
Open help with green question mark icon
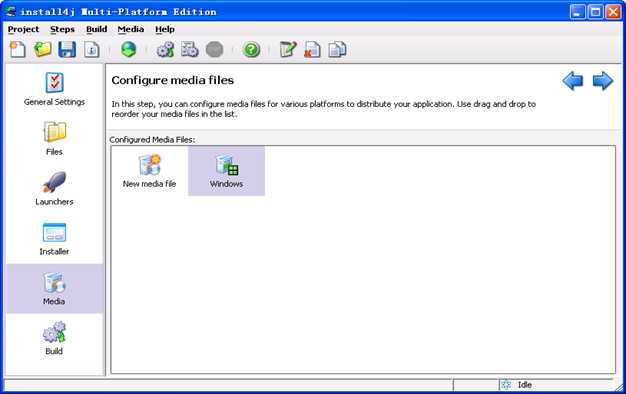click(252, 50)
